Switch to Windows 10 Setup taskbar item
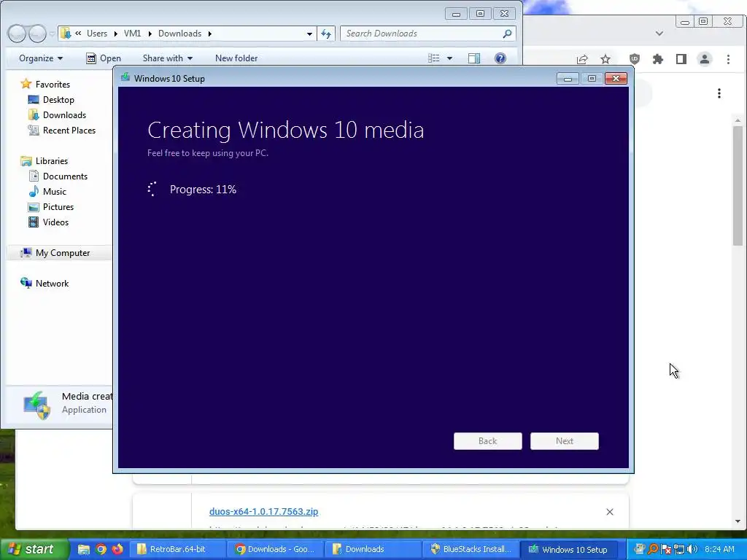 point(569,549)
